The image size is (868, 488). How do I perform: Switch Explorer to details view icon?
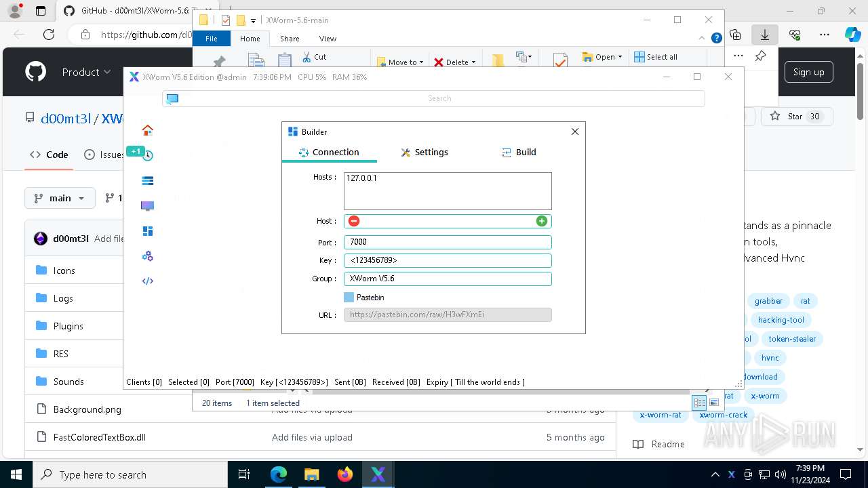click(x=699, y=403)
